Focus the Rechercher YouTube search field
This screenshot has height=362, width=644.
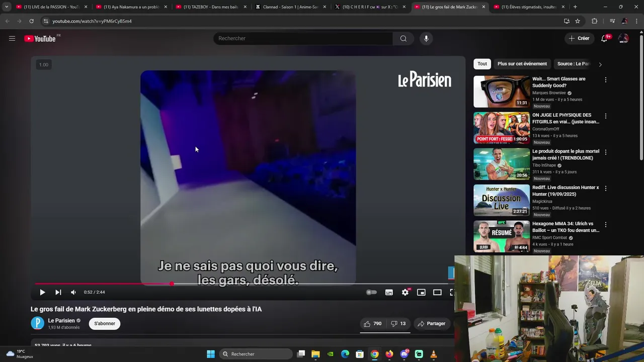click(x=303, y=38)
